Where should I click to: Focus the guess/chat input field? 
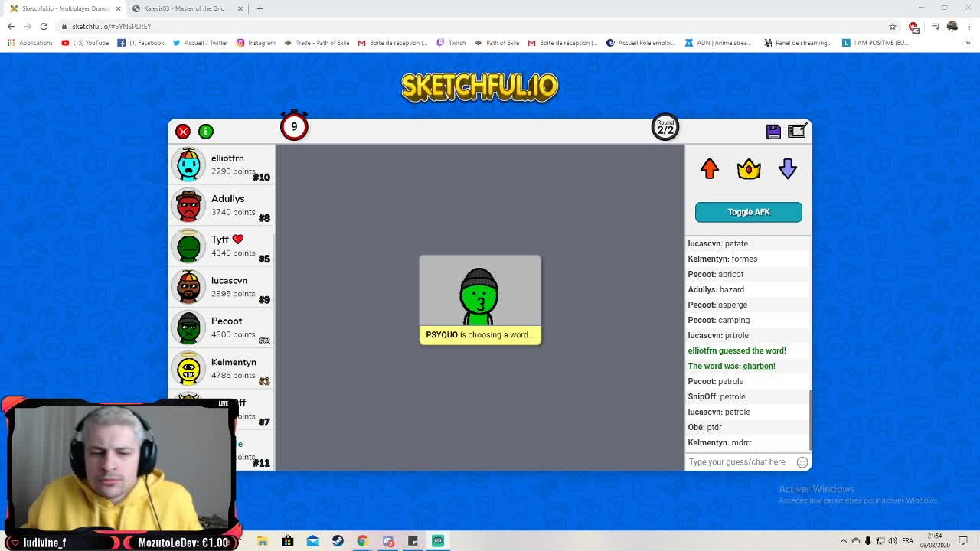[x=740, y=462]
